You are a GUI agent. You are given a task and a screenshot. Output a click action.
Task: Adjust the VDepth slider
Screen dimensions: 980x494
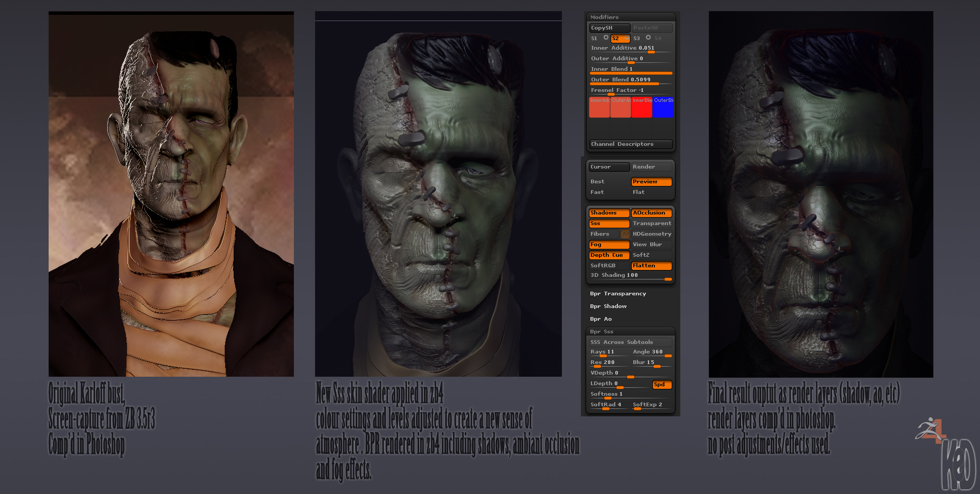pos(631,374)
